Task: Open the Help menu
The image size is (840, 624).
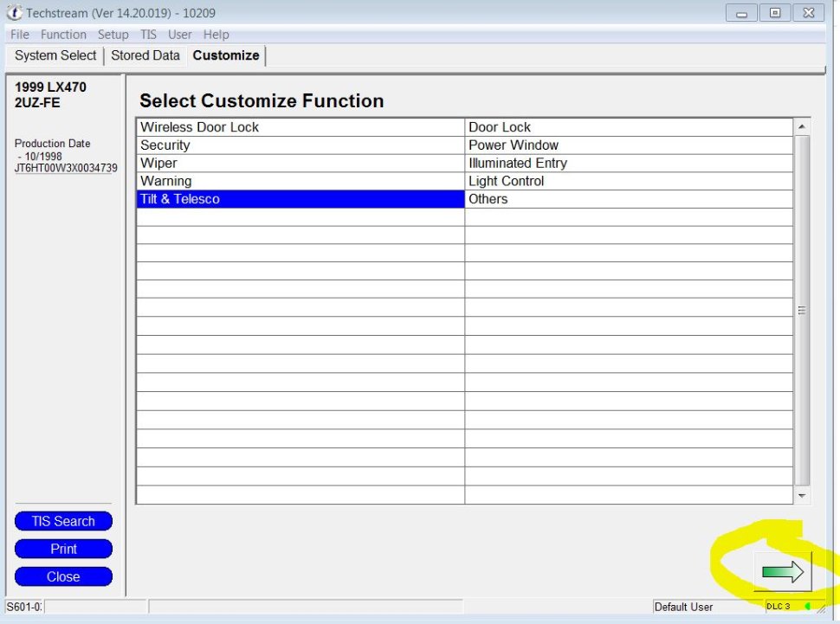Action: [216, 35]
